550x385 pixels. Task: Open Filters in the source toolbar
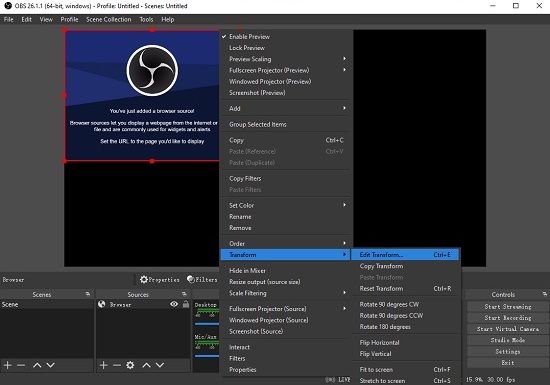[202, 279]
